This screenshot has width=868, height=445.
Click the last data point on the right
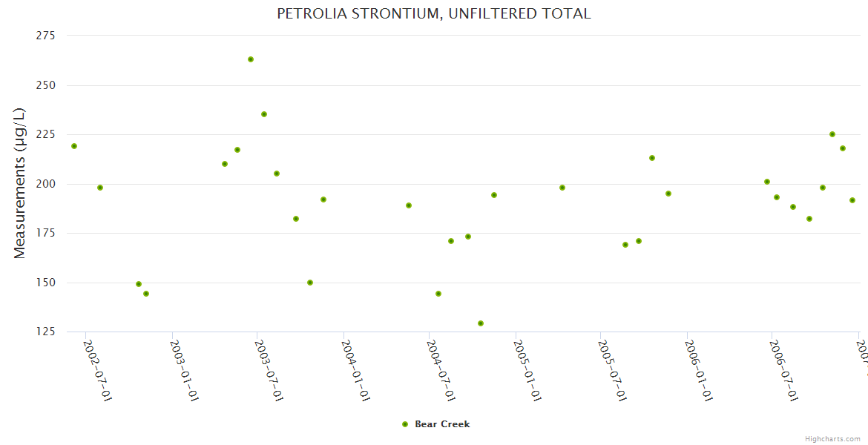click(x=852, y=200)
